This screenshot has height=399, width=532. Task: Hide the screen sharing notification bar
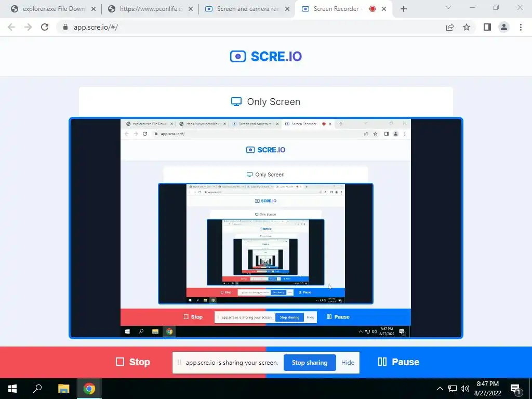point(348,362)
